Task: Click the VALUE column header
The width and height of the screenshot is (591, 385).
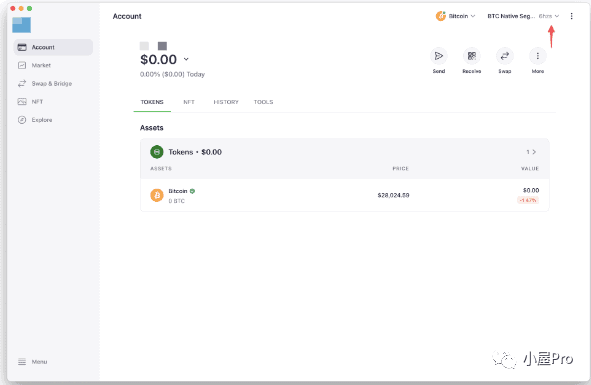Action: tap(530, 169)
